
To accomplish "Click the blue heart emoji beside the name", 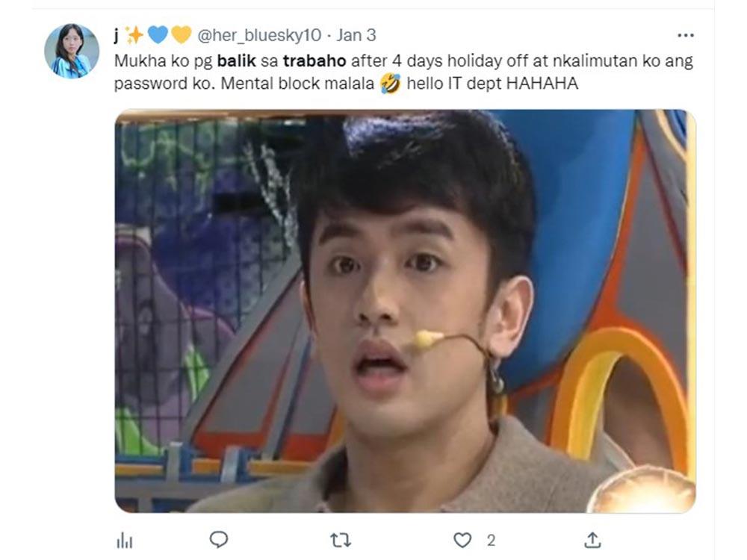I will click(x=158, y=35).
